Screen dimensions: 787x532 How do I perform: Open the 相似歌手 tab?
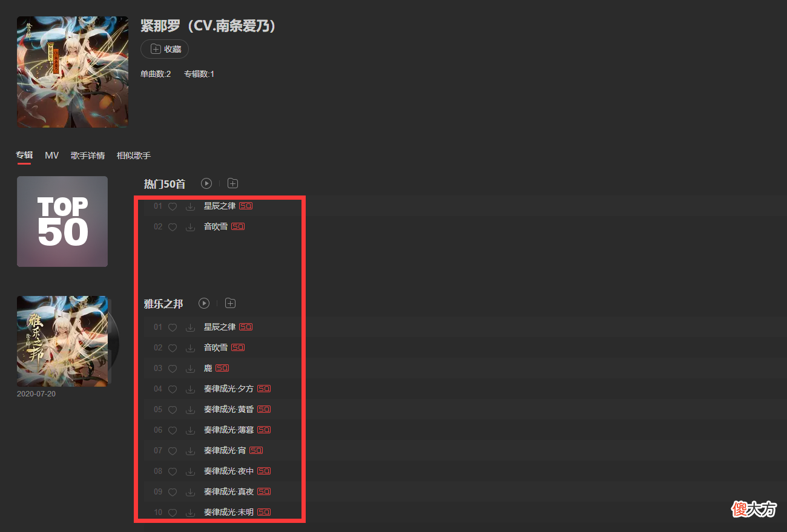(133, 155)
